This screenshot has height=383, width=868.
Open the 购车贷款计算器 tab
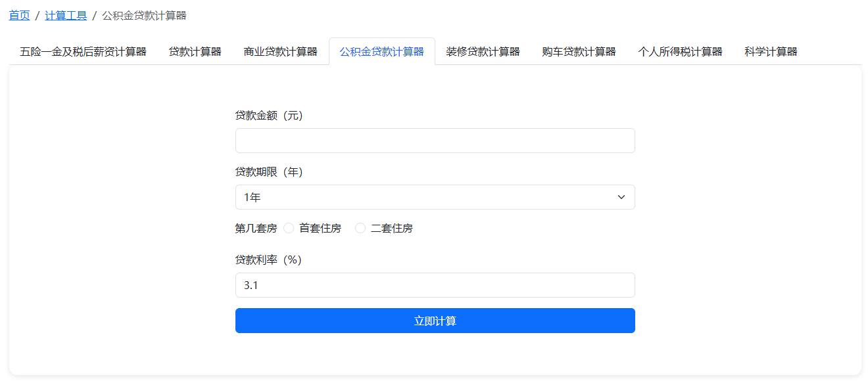tap(579, 51)
